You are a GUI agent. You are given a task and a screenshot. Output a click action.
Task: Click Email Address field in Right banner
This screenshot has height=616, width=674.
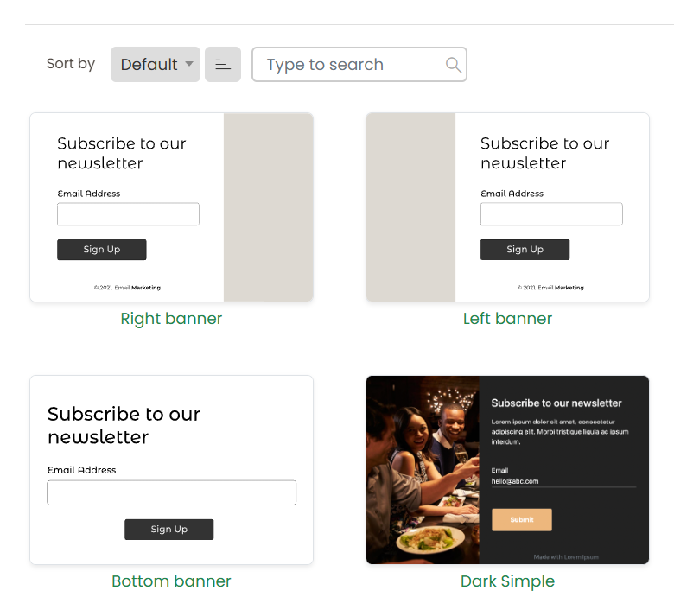[128, 214]
